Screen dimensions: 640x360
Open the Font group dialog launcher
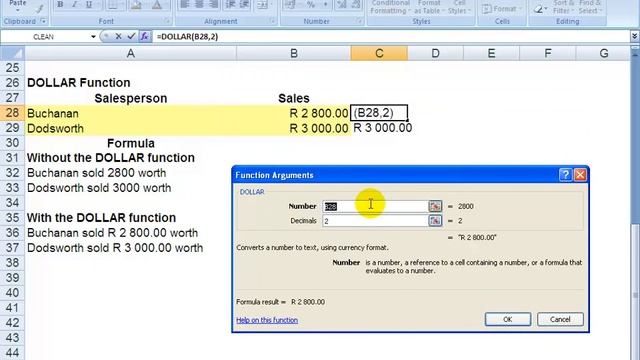click(x=167, y=21)
